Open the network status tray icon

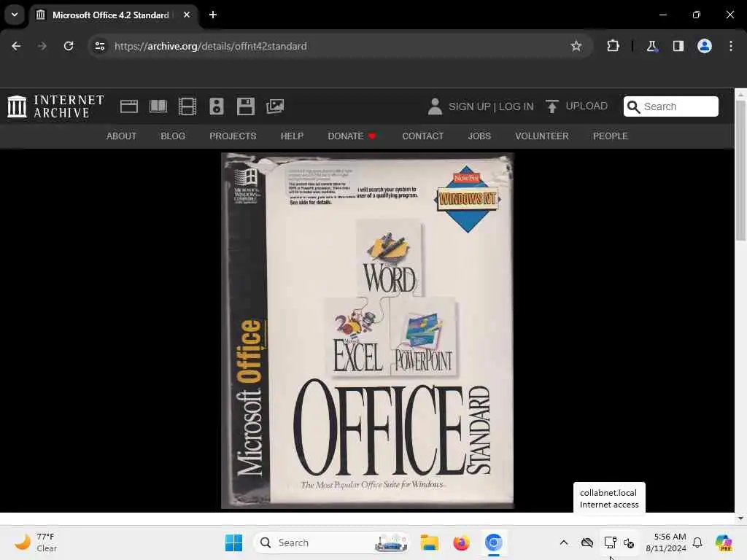pyautogui.click(x=611, y=542)
